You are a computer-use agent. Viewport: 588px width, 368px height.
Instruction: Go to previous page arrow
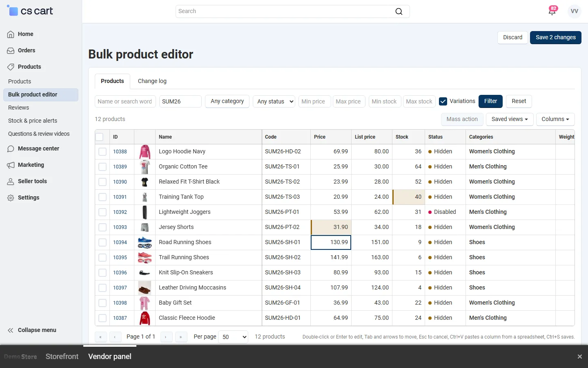[115, 337]
